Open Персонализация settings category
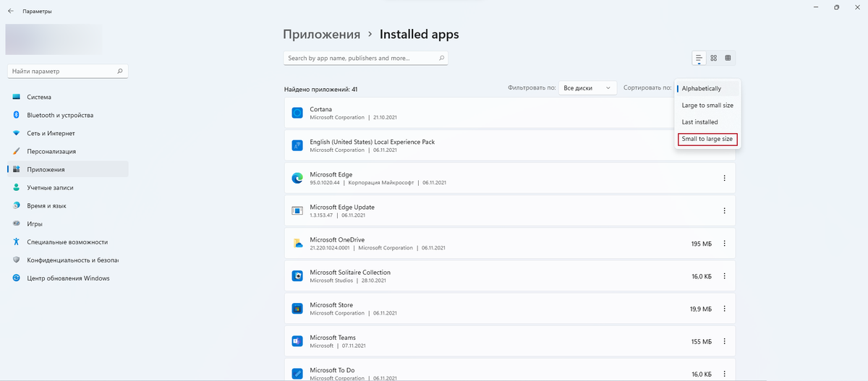This screenshot has width=868, height=381. coord(67,151)
